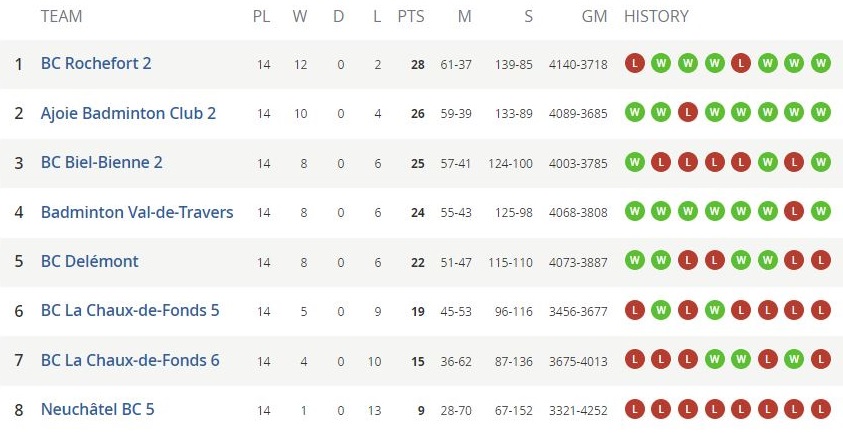Open the BC Rochefort 2 team page
The width and height of the screenshot is (843, 435).
tap(96, 63)
